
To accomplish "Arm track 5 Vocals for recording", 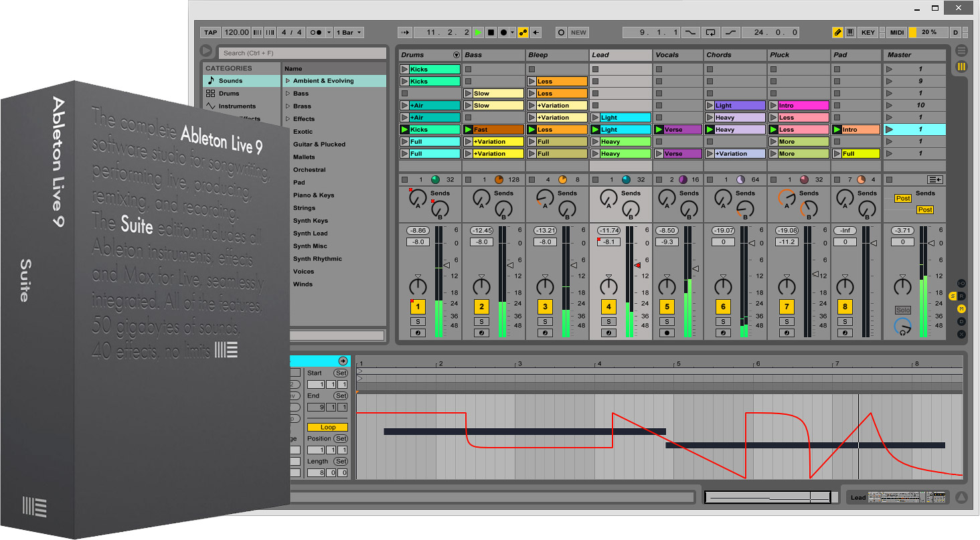I will 667,333.
